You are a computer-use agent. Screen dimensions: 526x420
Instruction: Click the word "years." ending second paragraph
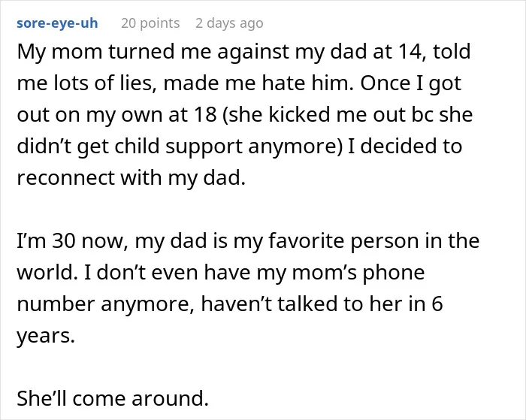(x=46, y=336)
